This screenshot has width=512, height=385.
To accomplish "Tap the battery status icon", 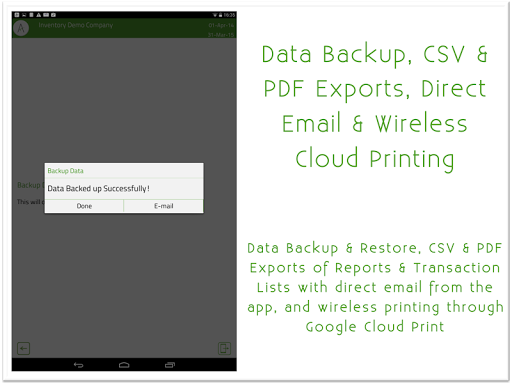I will (220, 15).
